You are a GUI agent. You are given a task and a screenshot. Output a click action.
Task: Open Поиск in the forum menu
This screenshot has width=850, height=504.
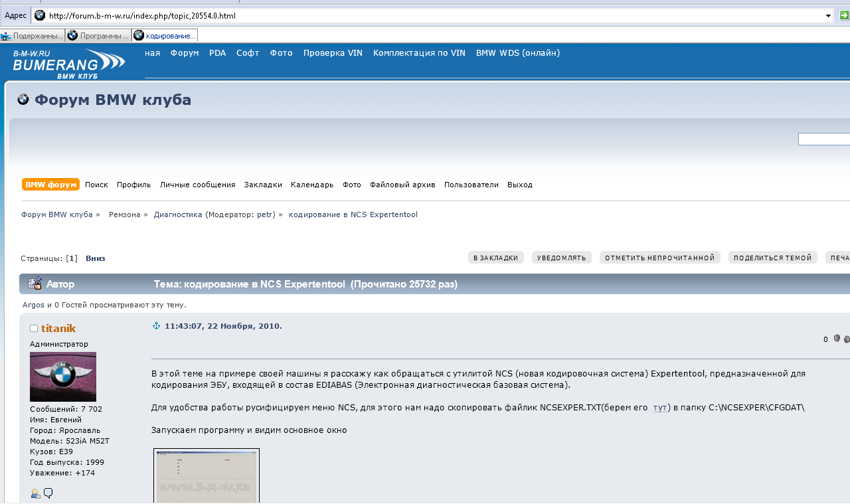pyautogui.click(x=96, y=185)
